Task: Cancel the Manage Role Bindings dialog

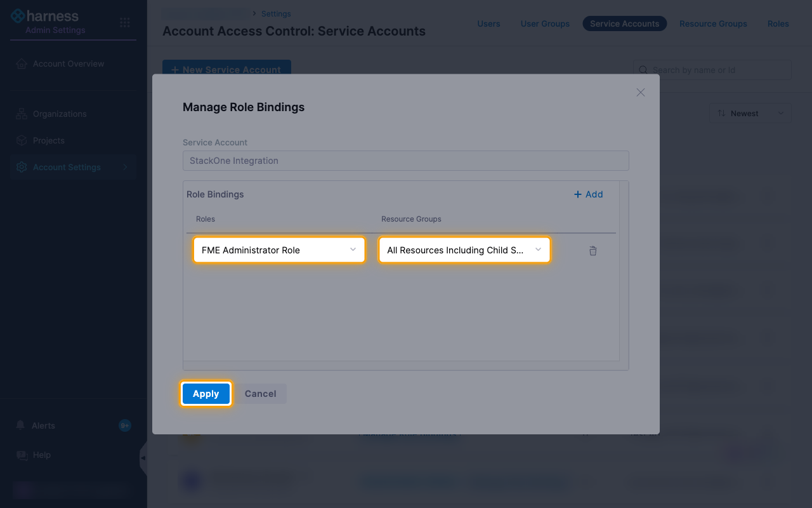Action: tap(260, 394)
